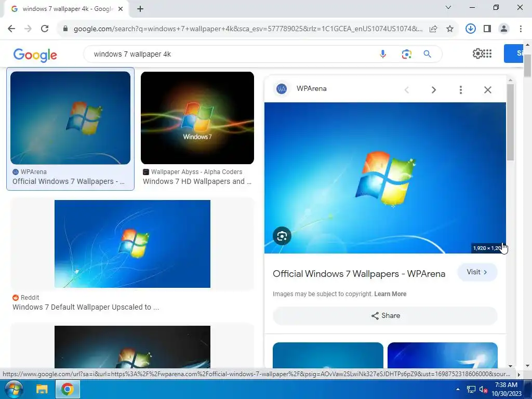Open the preview panel three-dot options

(x=460, y=89)
